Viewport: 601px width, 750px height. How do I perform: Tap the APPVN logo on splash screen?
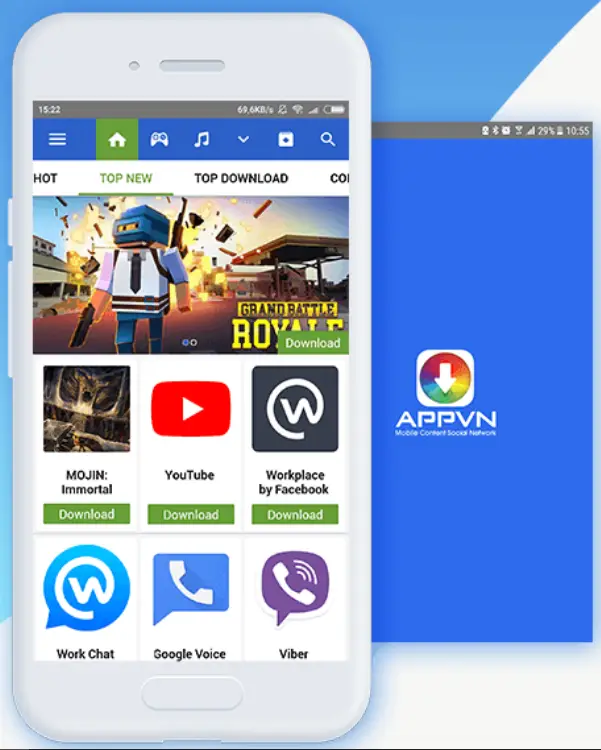(x=445, y=392)
